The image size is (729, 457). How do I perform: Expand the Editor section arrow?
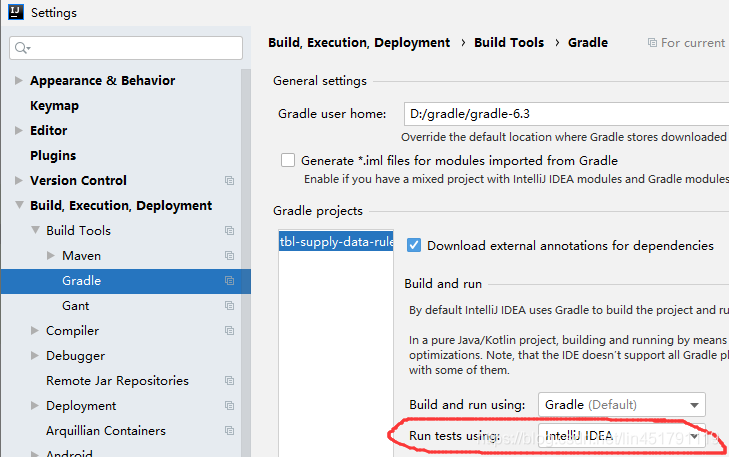tap(19, 130)
